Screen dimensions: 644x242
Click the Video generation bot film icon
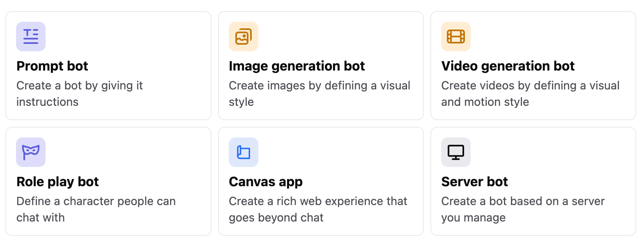point(455,37)
